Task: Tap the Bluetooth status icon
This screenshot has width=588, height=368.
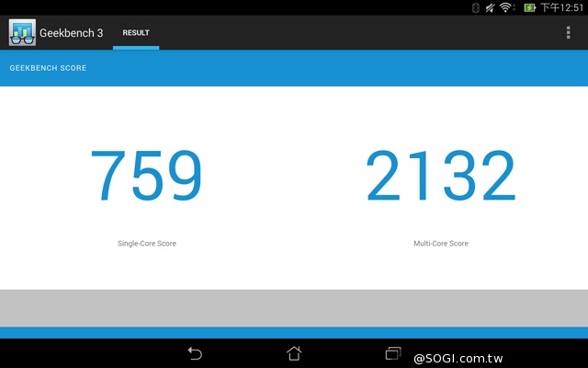Action: tap(476, 7)
